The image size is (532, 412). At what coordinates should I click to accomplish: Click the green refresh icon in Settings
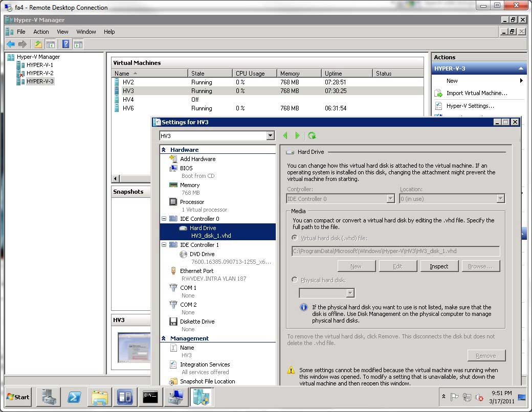pyautogui.click(x=312, y=135)
